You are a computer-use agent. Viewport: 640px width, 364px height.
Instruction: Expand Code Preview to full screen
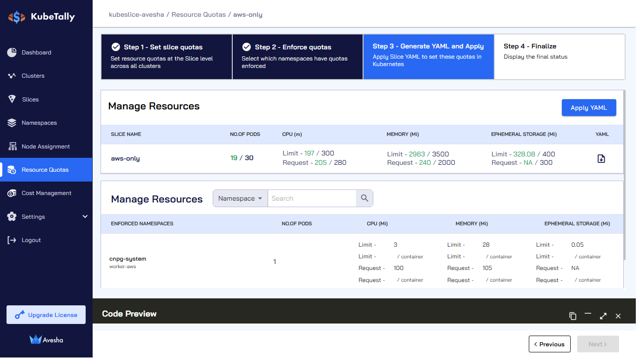pos(603,316)
